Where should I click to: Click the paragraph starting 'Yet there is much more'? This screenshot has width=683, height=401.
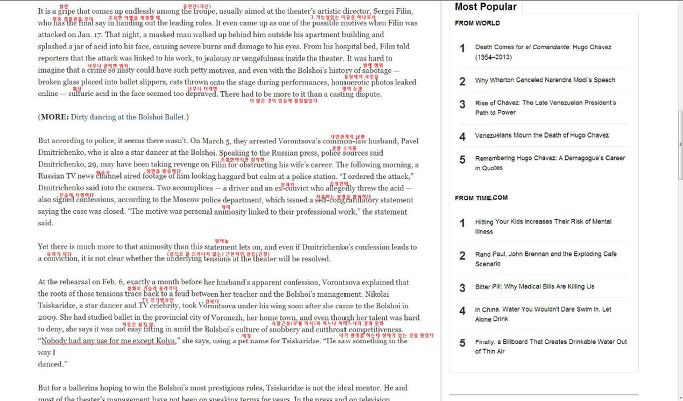227,253
